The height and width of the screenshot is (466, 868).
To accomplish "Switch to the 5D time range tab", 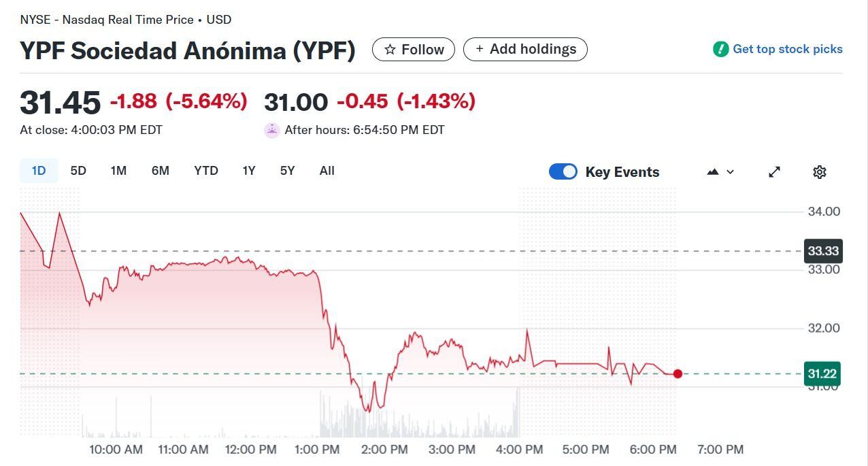I will click(x=78, y=171).
